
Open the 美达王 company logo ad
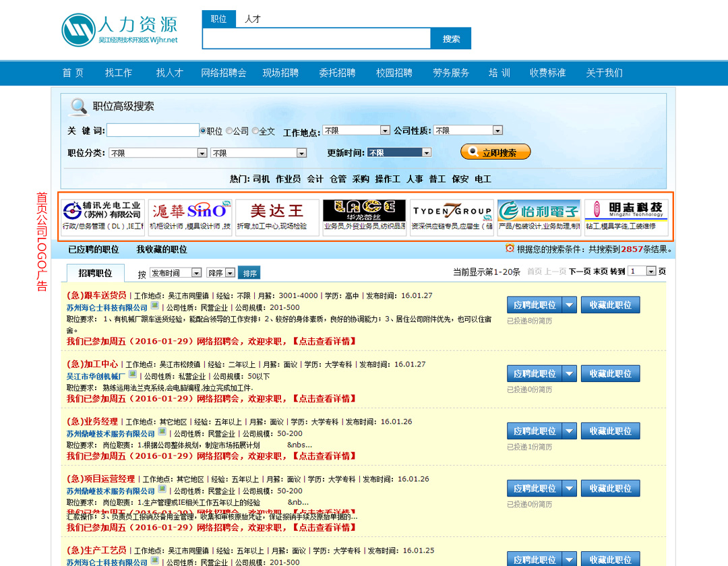tap(277, 217)
